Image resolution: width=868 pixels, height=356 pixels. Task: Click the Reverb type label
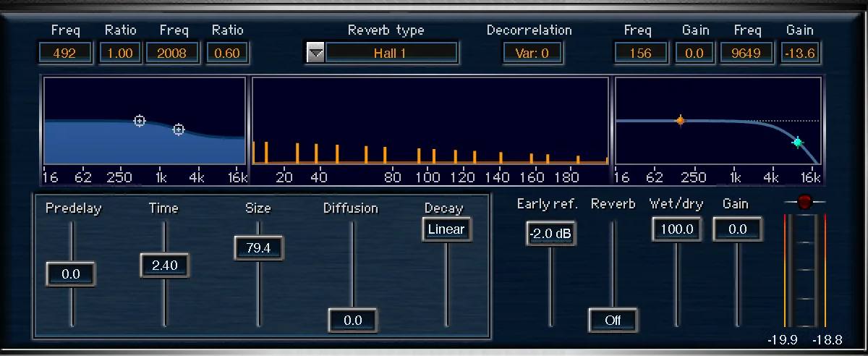(386, 30)
